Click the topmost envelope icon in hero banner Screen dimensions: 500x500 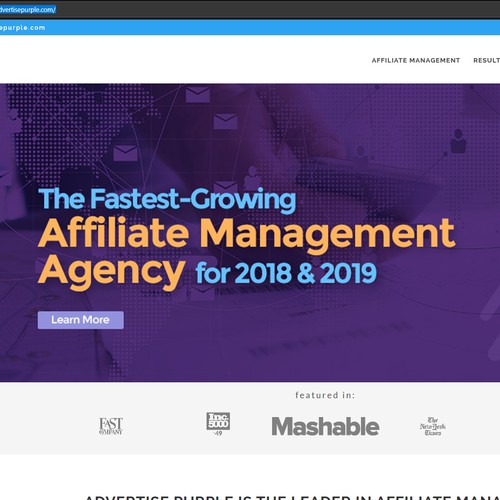coord(197,94)
